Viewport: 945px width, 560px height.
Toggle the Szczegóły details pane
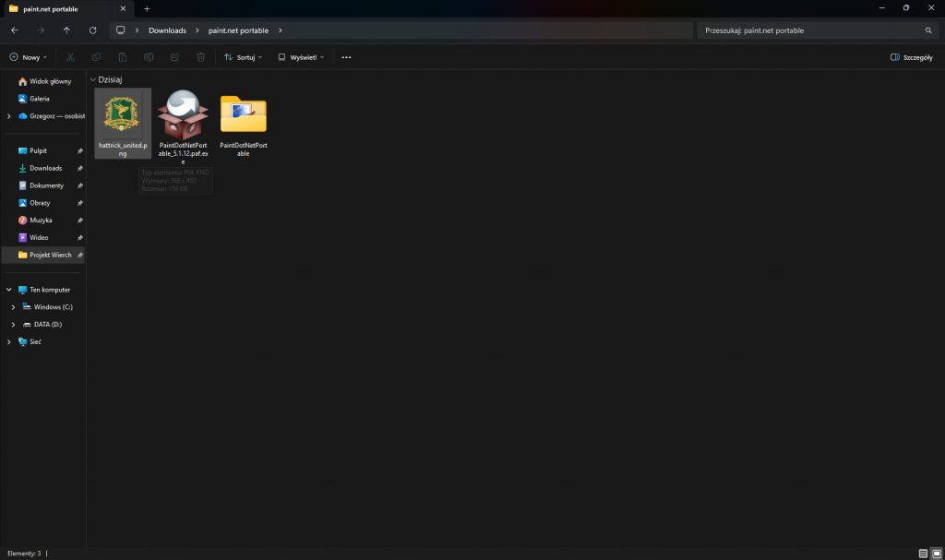(911, 57)
